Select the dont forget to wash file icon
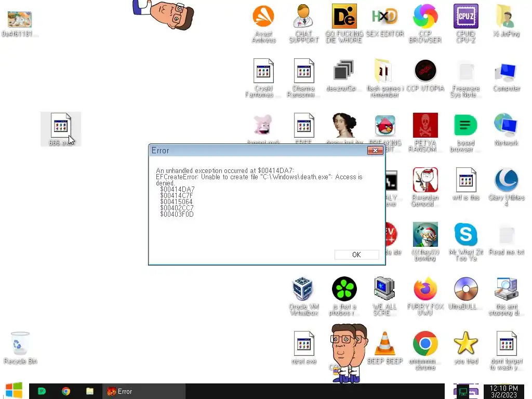The image size is (532, 399). (506, 351)
